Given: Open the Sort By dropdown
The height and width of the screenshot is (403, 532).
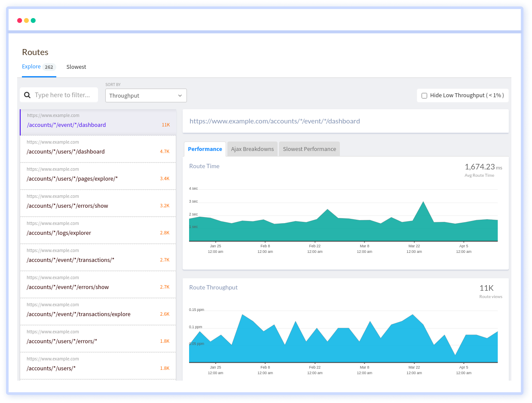Looking at the screenshot, I should (x=146, y=95).
